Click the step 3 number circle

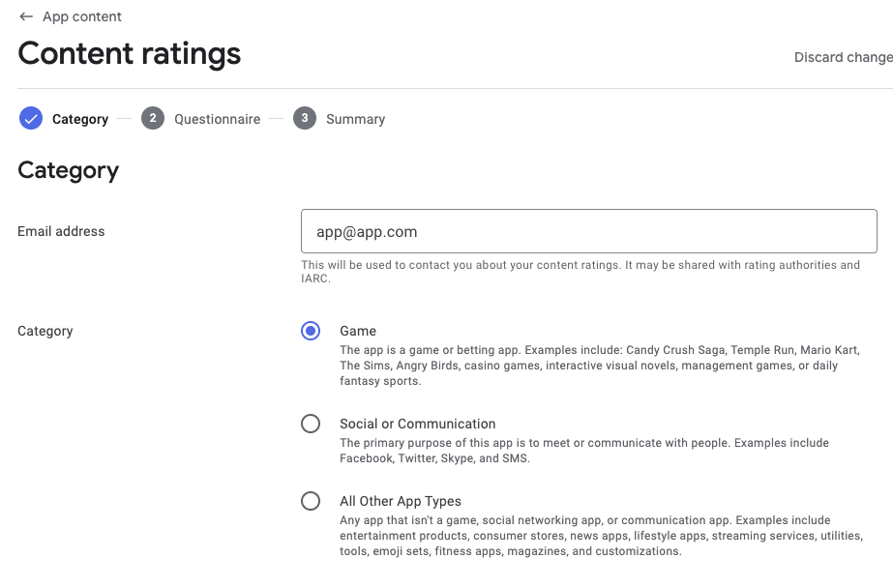[305, 119]
